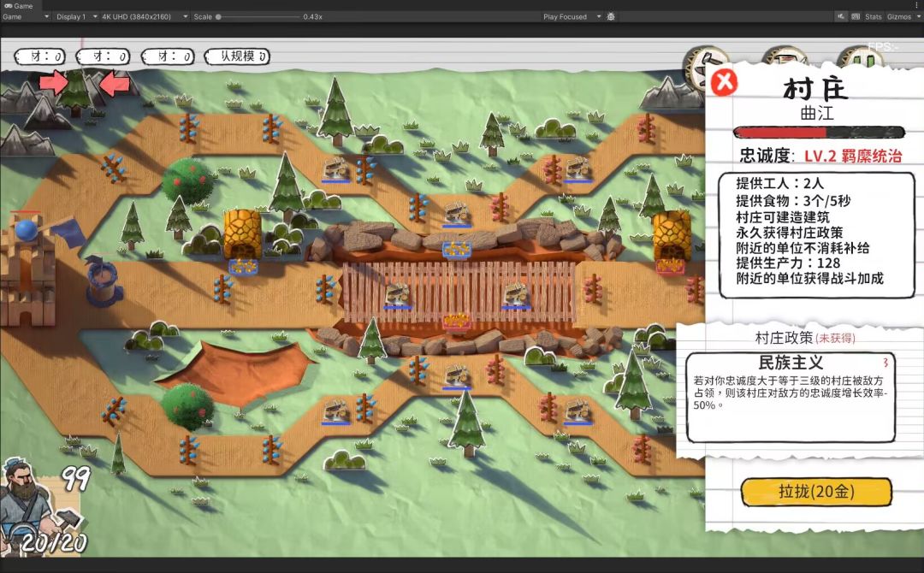
Task: Select the Game tab
Action: 18,5
